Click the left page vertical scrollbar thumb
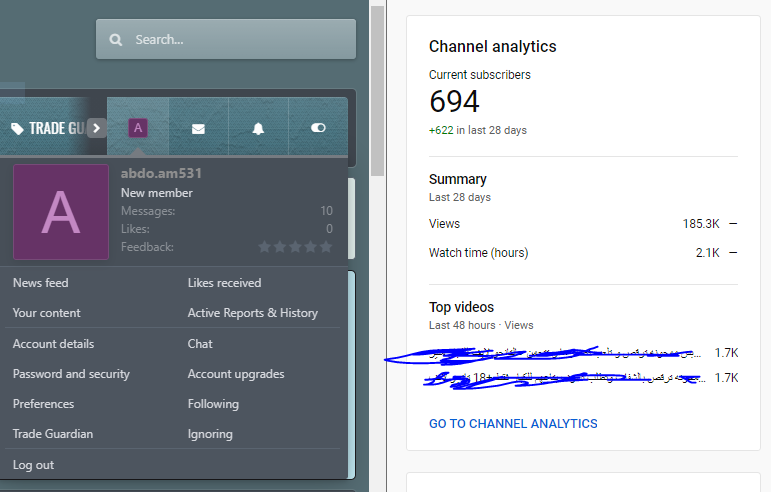771x492 pixels. (x=377, y=91)
